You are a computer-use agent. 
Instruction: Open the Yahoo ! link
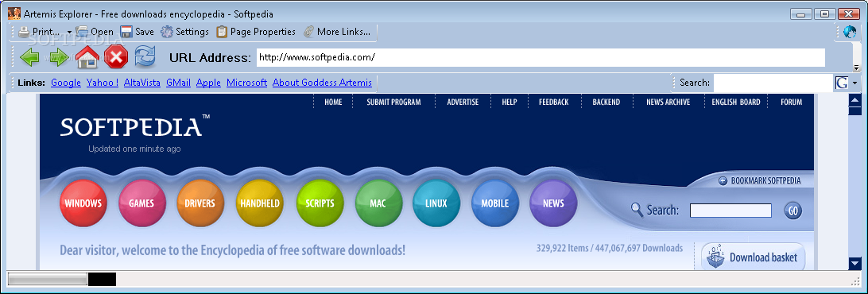103,83
